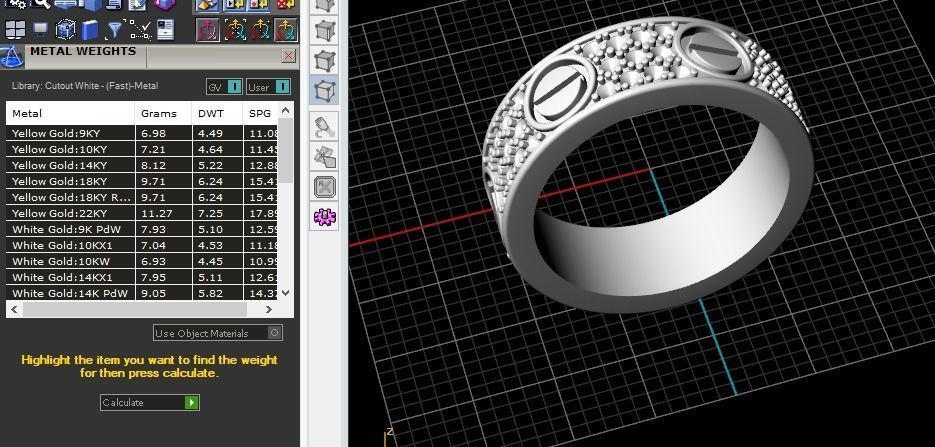Image resolution: width=935 pixels, height=447 pixels.
Task: Select the highlighted shaded cube display mode
Action: [x=326, y=90]
